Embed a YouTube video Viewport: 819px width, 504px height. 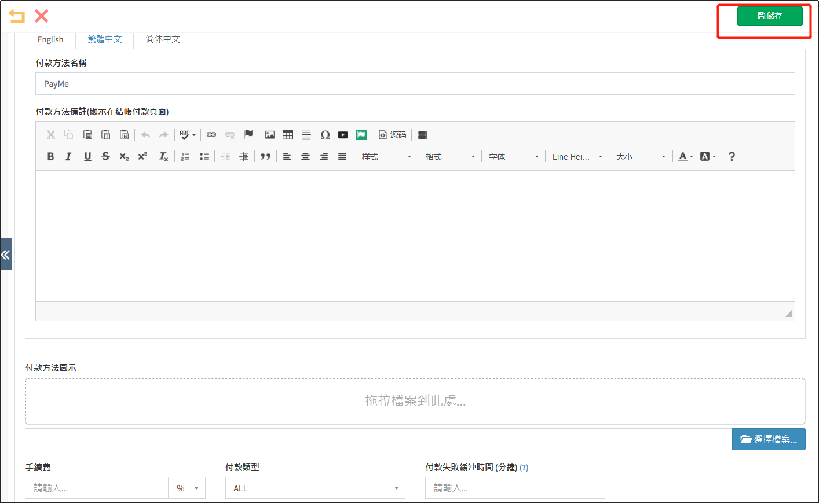(343, 134)
